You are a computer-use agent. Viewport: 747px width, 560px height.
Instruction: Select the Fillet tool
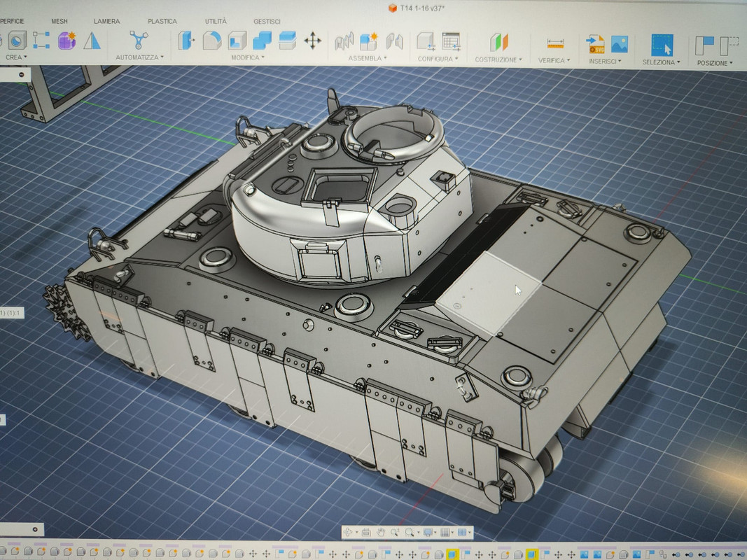[x=212, y=41]
